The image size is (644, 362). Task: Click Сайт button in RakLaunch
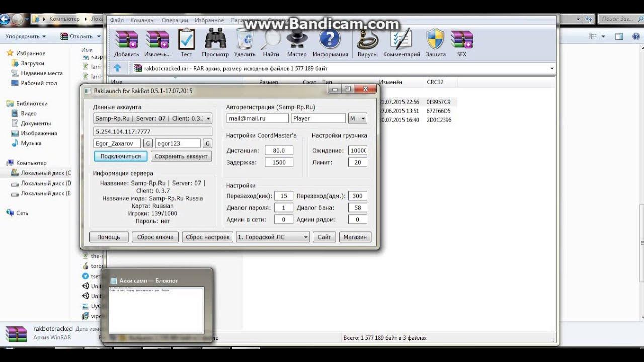(325, 237)
